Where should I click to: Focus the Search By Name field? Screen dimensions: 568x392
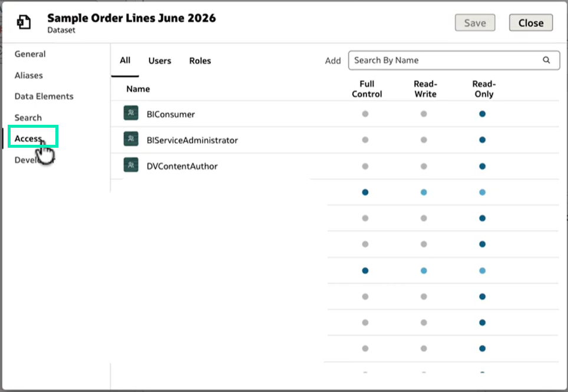[x=454, y=60]
